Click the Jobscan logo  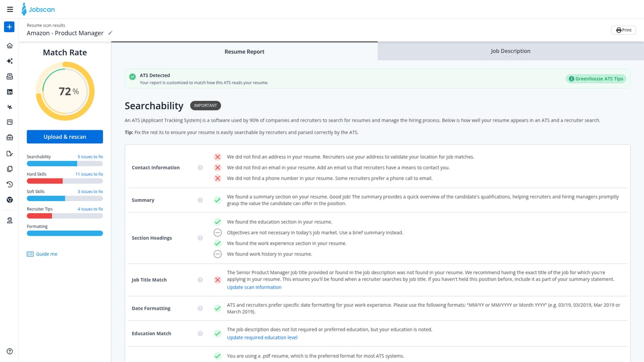(x=38, y=9)
